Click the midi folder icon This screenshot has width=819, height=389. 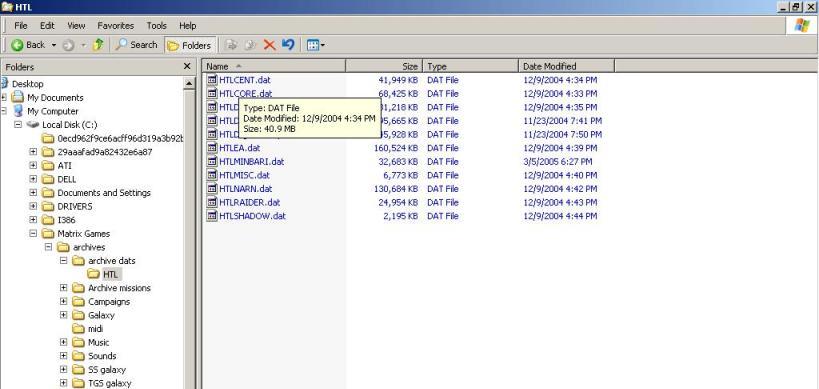(x=78, y=328)
